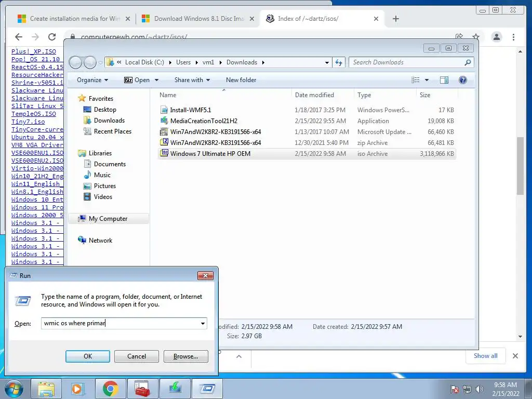
Task: Open the TempleOS.ISO link
Action: [x=34, y=114]
